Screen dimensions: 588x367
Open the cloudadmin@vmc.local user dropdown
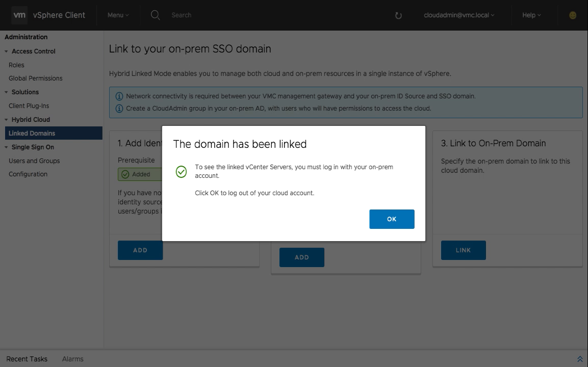tap(459, 15)
